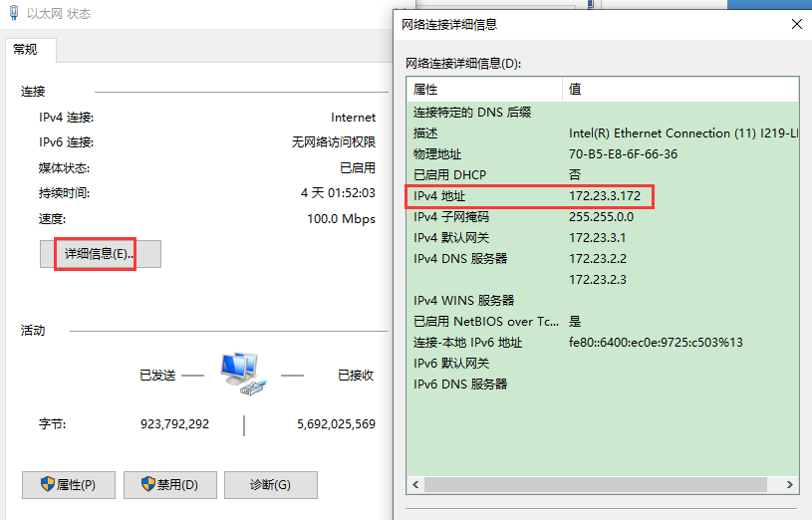
Task: Select the 物理地址 row
Action: tap(603, 154)
